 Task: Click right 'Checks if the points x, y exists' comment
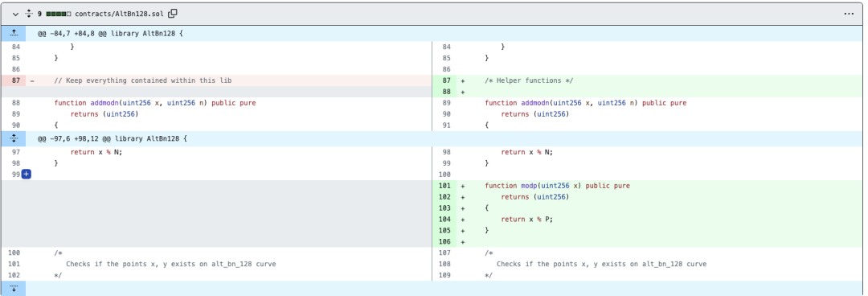click(x=601, y=264)
